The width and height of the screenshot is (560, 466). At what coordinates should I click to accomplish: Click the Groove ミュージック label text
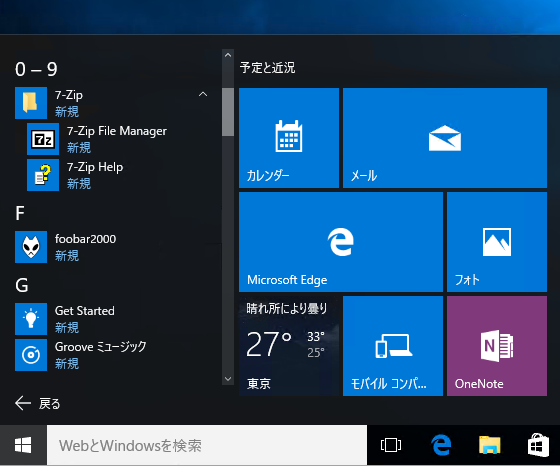[x=101, y=347]
